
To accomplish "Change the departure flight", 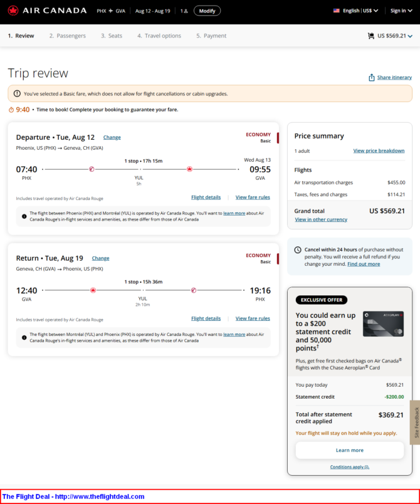I will tap(112, 137).
